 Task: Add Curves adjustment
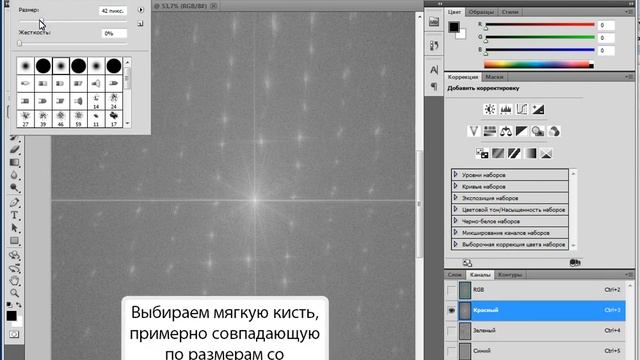[x=522, y=109]
